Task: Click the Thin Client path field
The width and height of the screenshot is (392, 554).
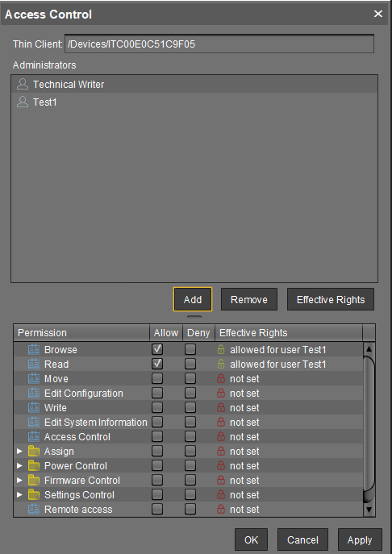Action: (x=219, y=44)
